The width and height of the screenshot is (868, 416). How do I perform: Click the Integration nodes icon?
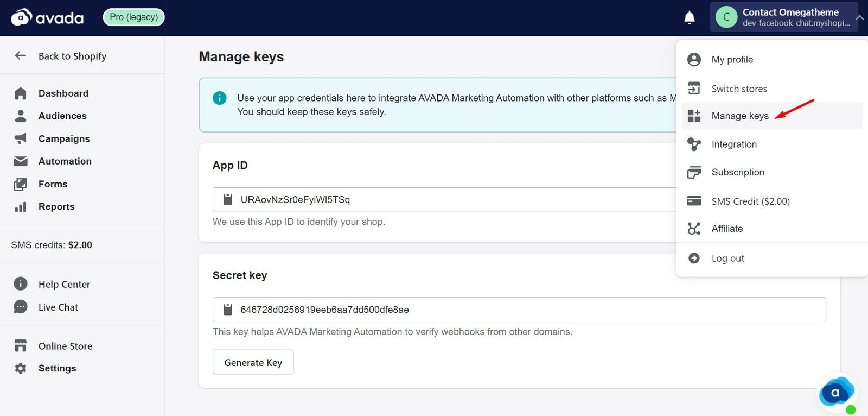tap(694, 144)
